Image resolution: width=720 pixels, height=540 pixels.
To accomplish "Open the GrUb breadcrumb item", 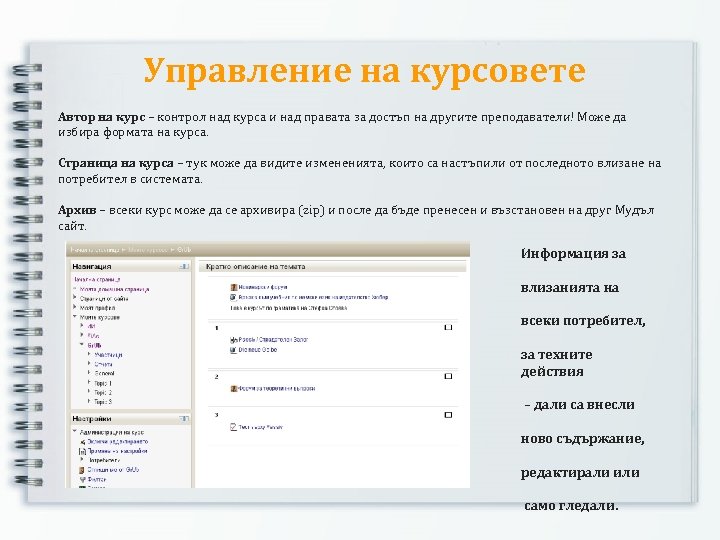I will click(184, 250).
